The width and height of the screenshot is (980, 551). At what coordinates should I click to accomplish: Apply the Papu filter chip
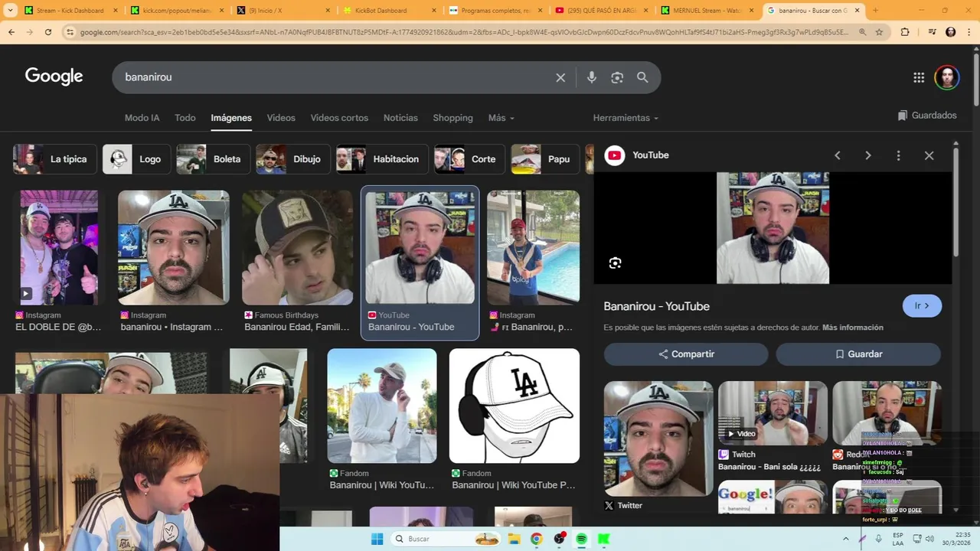tap(545, 159)
